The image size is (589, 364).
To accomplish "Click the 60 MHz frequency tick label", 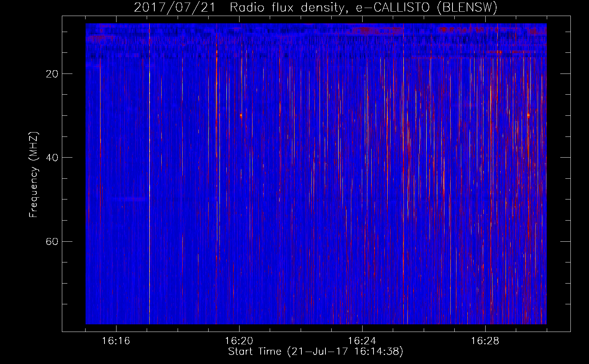I will 52,241.
